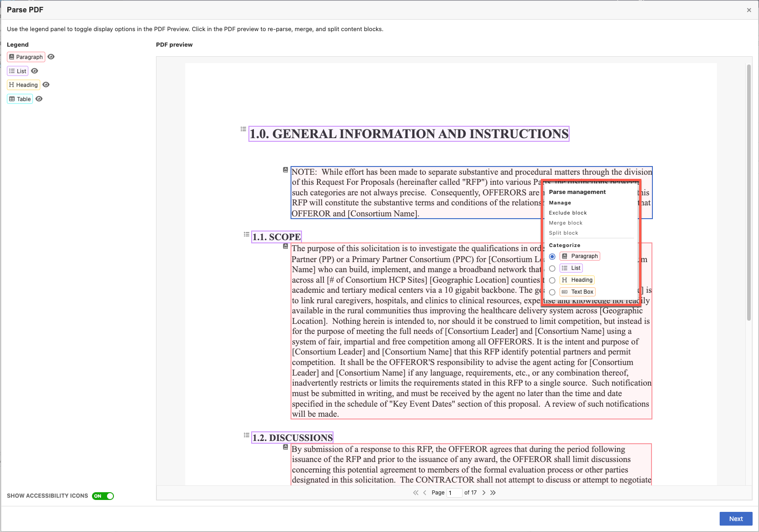Screen dimensions: 759x532
Task: Click the page number input field
Action: pyautogui.click(x=454, y=493)
